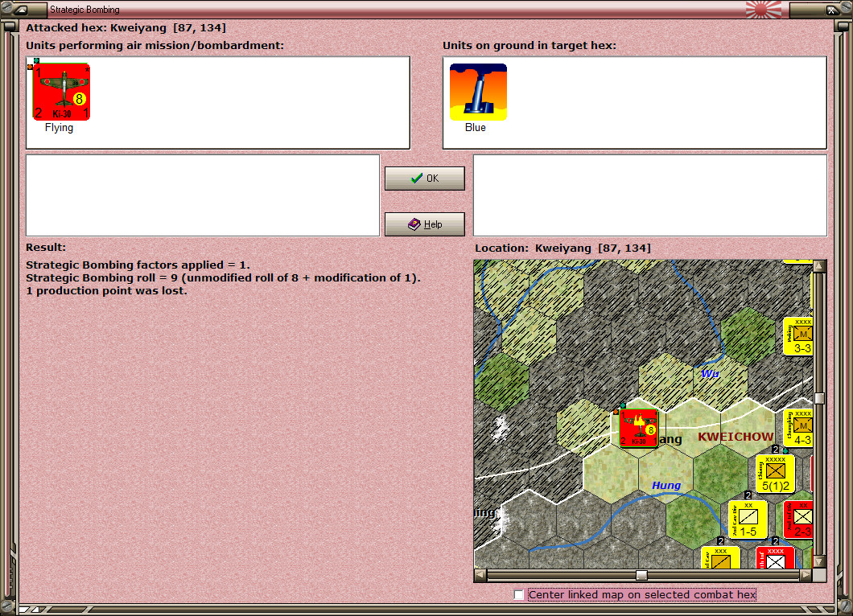This screenshot has height=616, width=853.
Task: Click the window menu icon at title bar left
Action: [21, 9]
